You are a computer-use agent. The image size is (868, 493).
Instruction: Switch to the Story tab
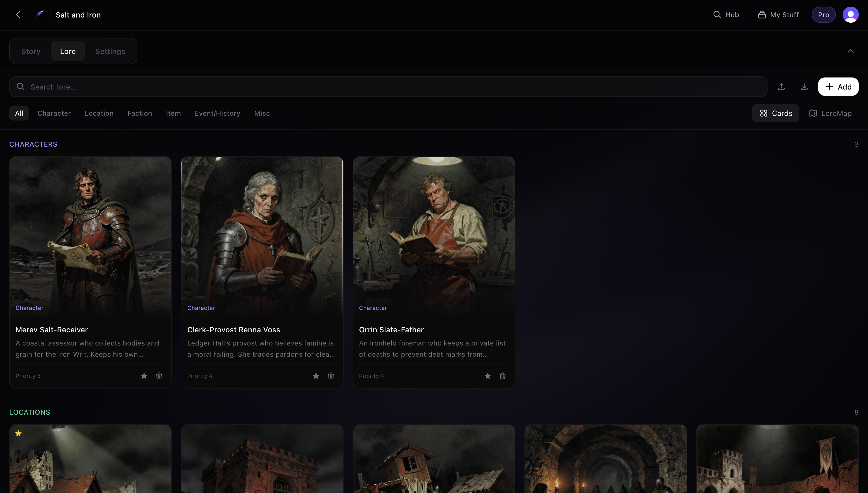point(30,51)
